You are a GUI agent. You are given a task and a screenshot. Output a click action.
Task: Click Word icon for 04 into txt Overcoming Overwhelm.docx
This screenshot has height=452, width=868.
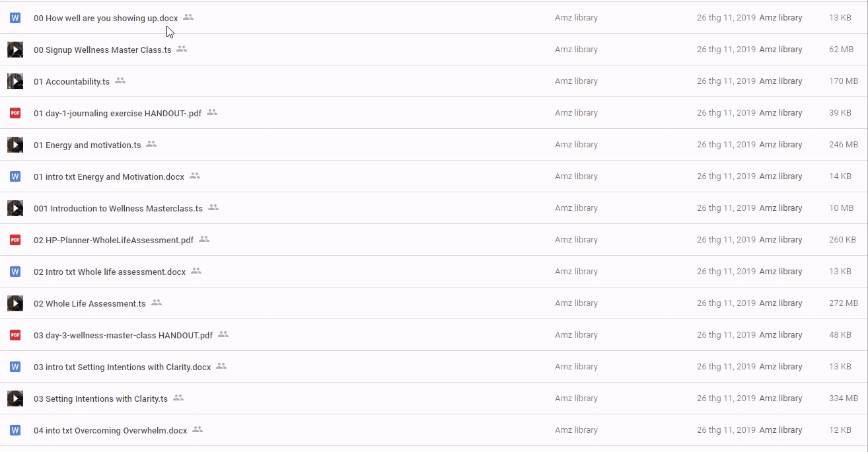point(15,430)
